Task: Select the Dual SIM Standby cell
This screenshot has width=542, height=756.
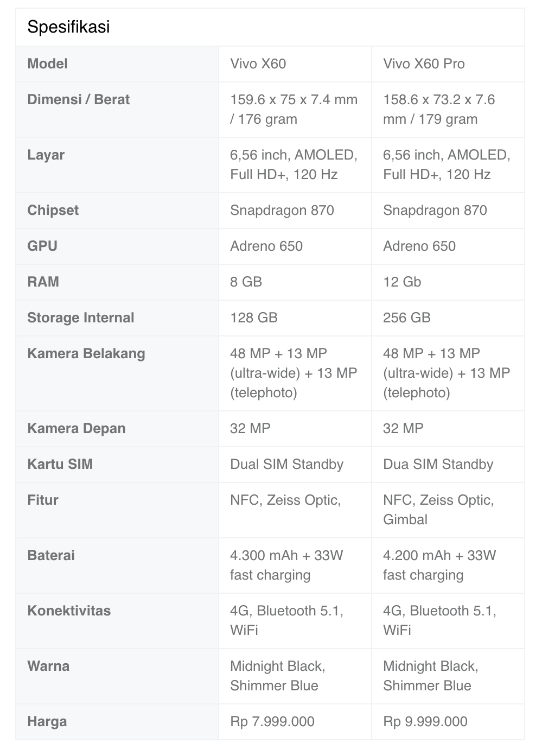Action: pos(286,464)
